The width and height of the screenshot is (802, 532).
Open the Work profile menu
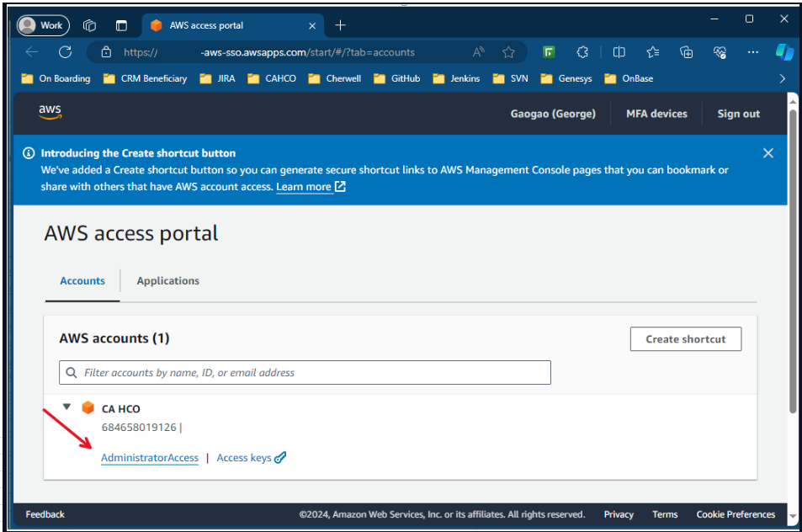click(x=43, y=25)
